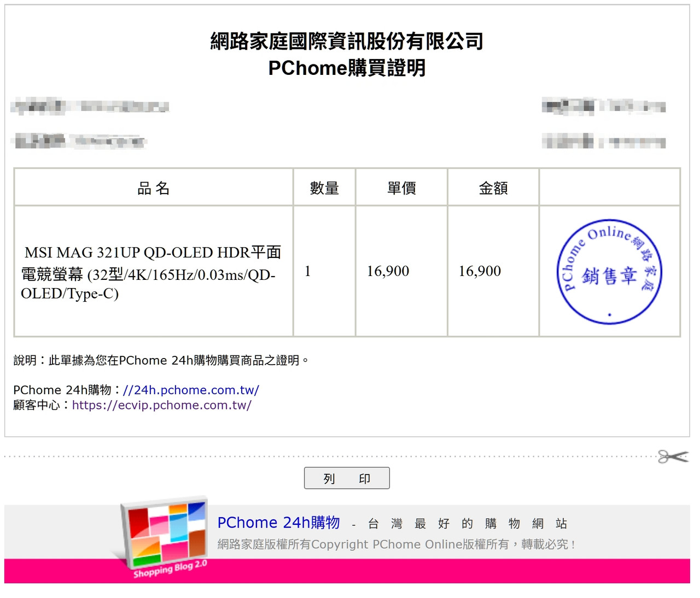Image resolution: width=700 pixels, height=598 pixels.
Task: Click the 16,900 value under 金額
Action: 480,271
